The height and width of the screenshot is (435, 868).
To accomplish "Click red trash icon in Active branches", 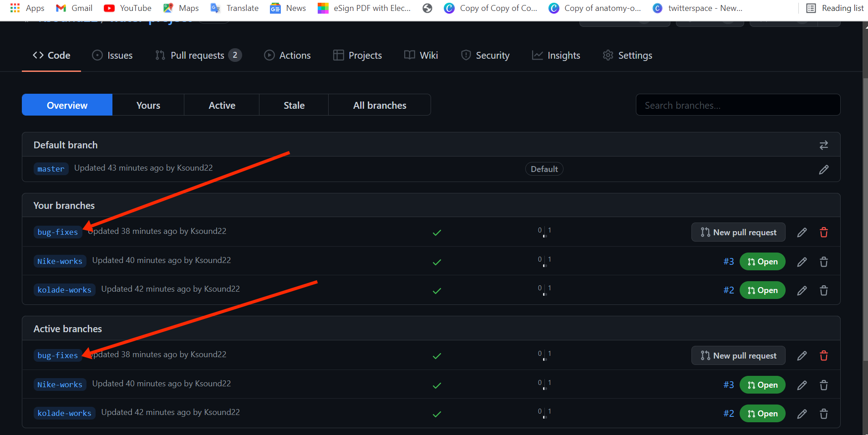I will point(823,356).
